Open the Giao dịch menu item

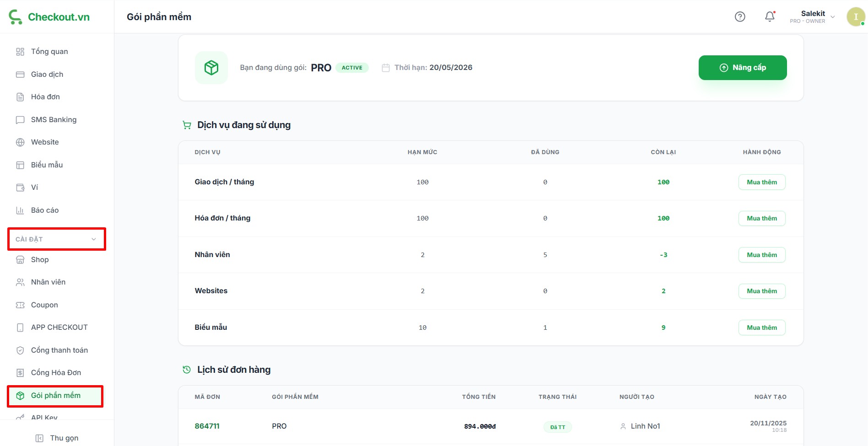tap(47, 74)
